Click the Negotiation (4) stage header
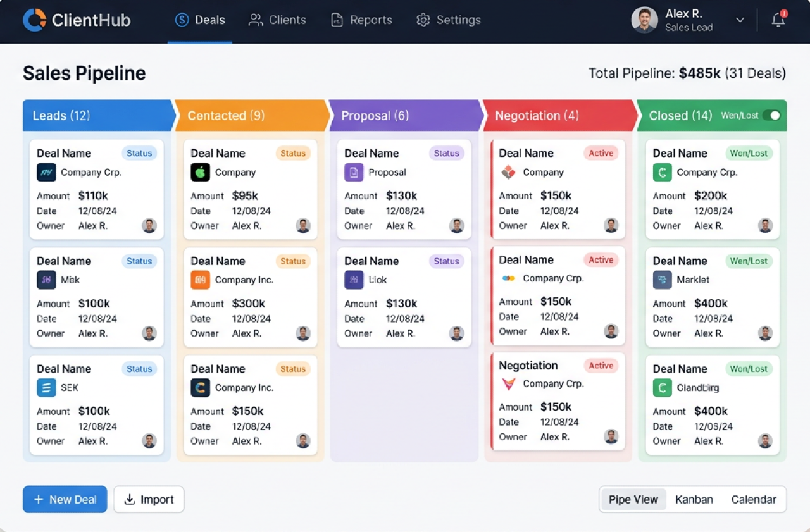Viewport: 810px width, 532px height. pos(561,115)
